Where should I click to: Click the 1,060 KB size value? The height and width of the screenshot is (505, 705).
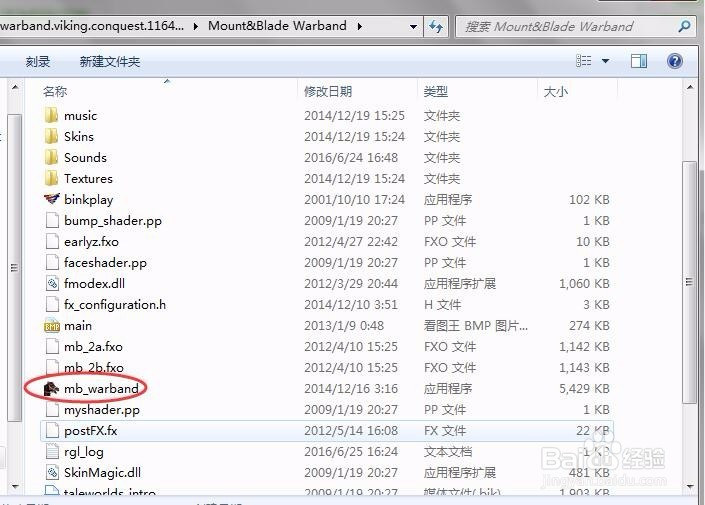(584, 284)
